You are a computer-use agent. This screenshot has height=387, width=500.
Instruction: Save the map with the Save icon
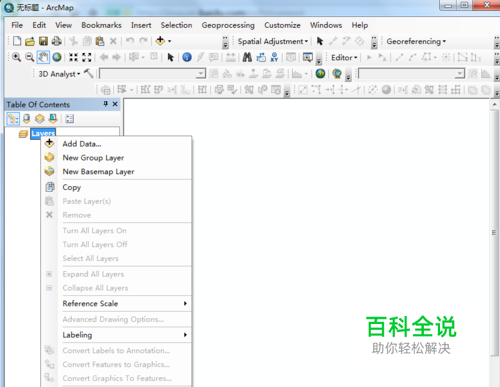click(43, 41)
